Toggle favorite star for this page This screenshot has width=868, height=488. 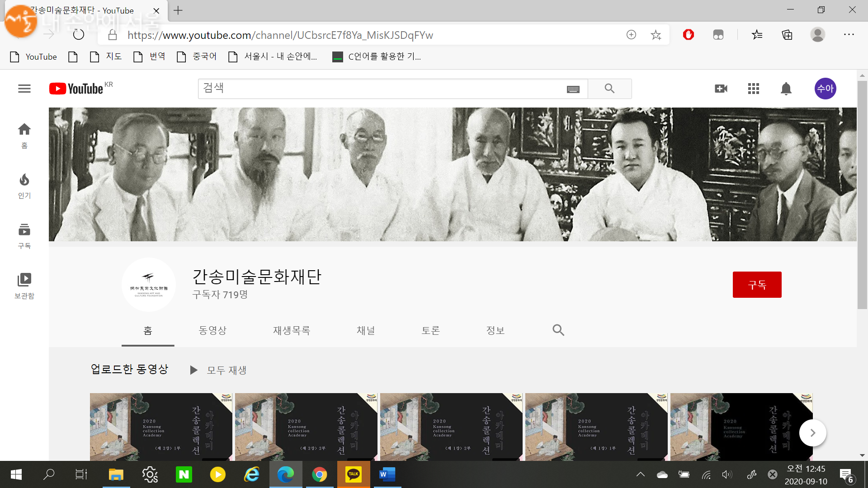click(x=656, y=35)
